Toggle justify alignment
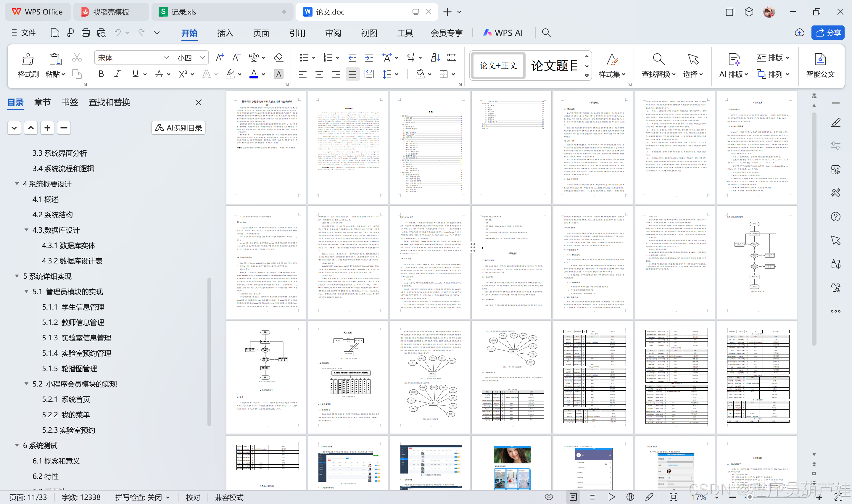Viewport: 852px width, 504px height. coord(352,74)
